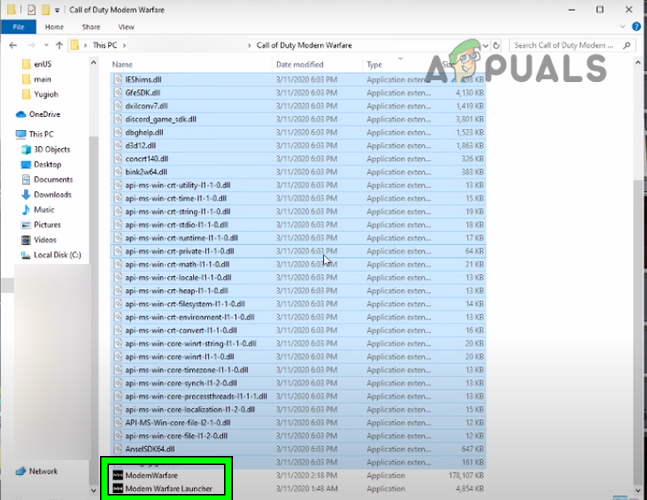Switch to the View ribbon tab

coord(126,27)
